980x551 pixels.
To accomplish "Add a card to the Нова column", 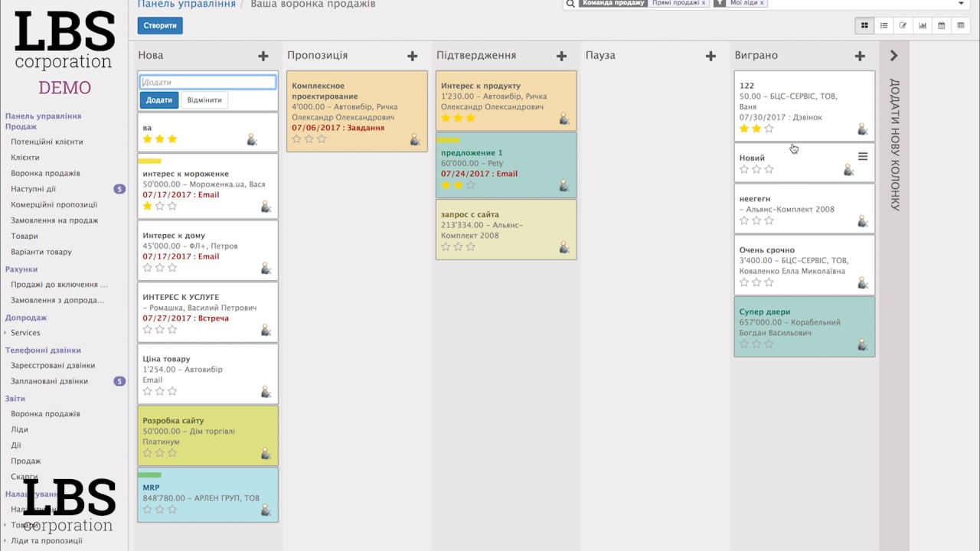I will (x=263, y=56).
